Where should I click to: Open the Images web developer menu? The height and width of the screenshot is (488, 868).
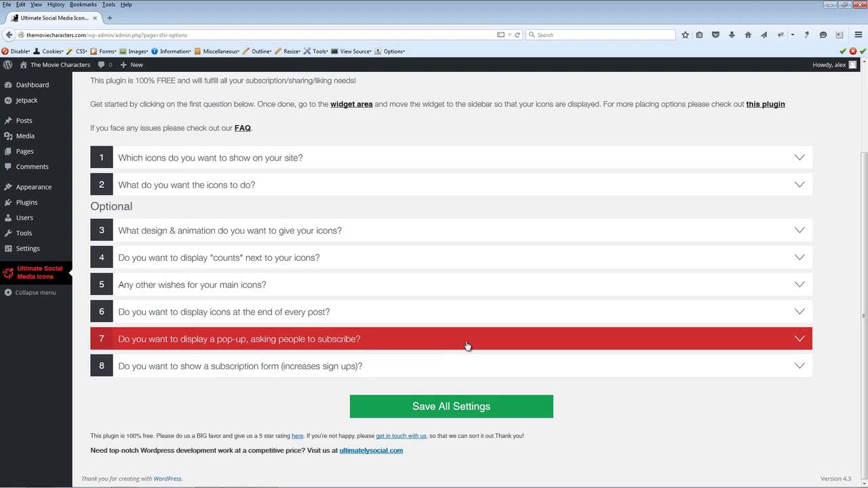click(134, 51)
